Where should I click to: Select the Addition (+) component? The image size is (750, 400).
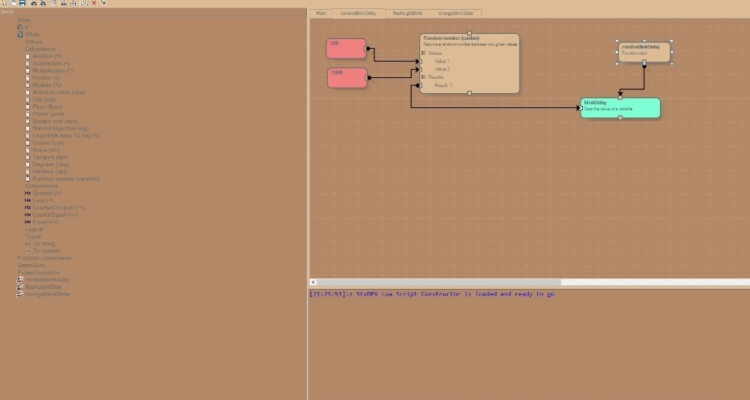click(x=47, y=56)
